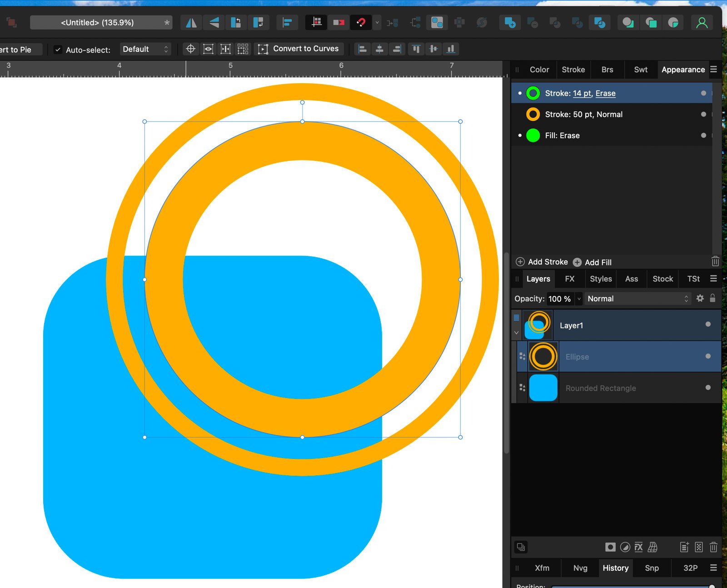Enable the transform origin crosshair icon

[191, 49]
